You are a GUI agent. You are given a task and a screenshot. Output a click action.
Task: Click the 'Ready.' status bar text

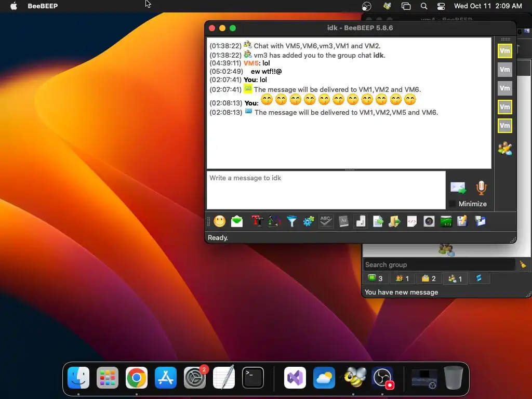218,238
